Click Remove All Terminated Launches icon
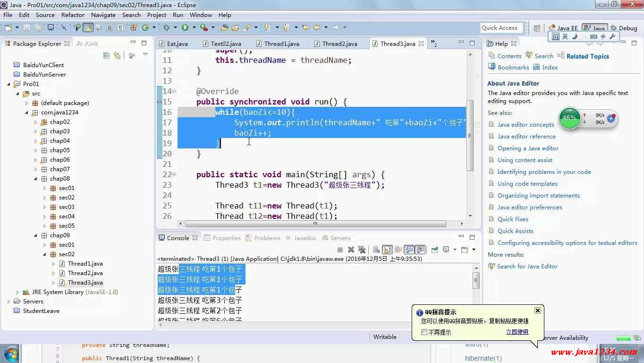This screenshot has height=363, width=644. point(362,250)
